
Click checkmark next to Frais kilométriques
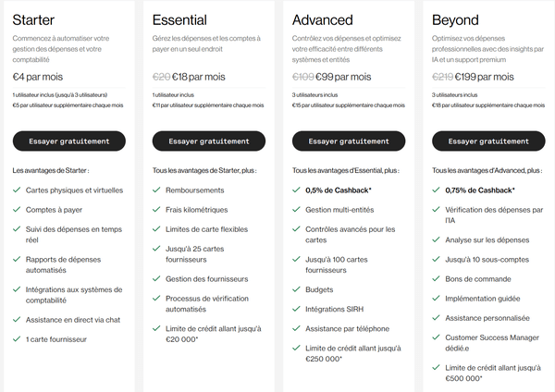pyautogui.click(x=157, y=210)
